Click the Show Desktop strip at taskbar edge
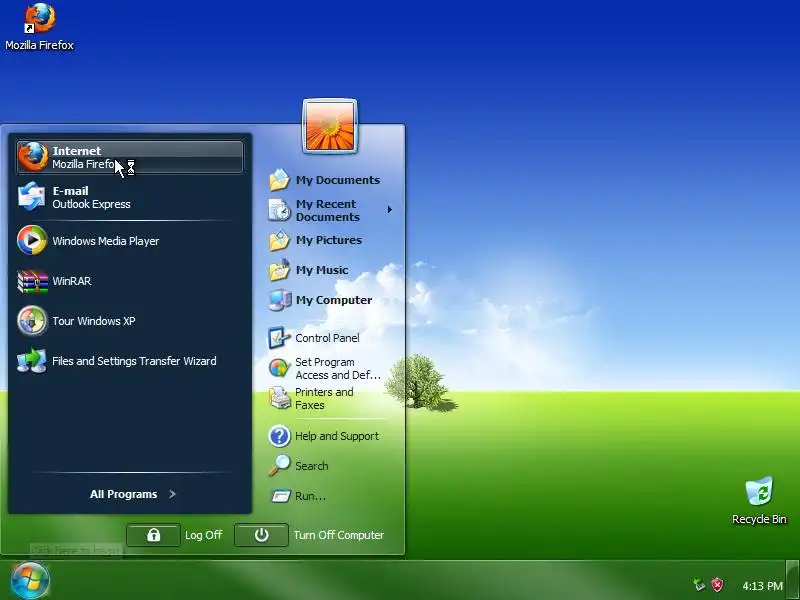 click(792, 580)
